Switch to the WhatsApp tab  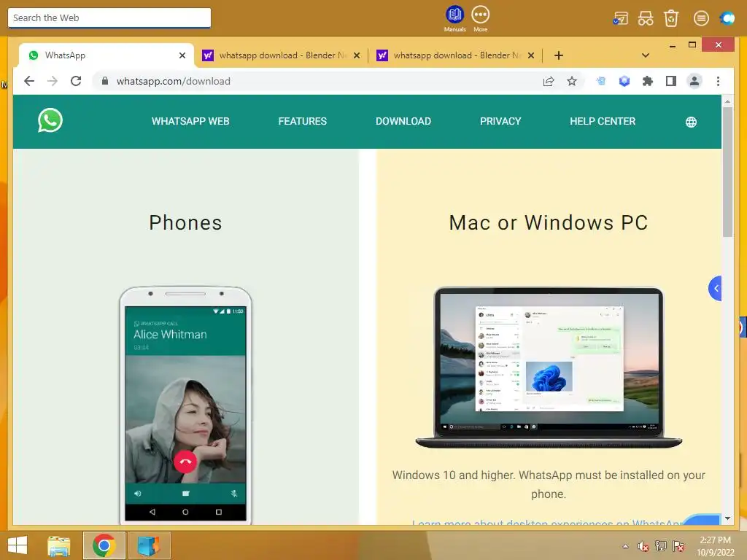click(107, 55)
